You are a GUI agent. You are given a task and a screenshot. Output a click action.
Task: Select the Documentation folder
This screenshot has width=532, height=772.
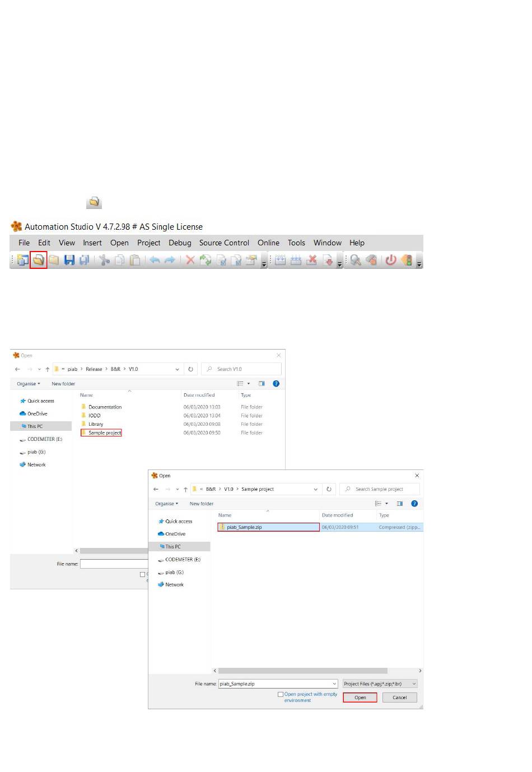[101, 407]
